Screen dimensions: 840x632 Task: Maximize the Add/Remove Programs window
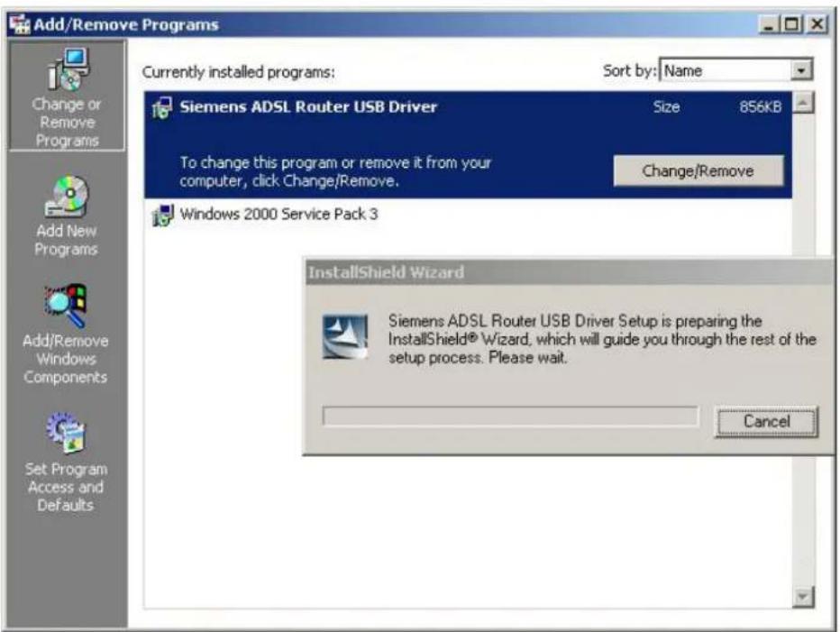click(x=792, y=24)
